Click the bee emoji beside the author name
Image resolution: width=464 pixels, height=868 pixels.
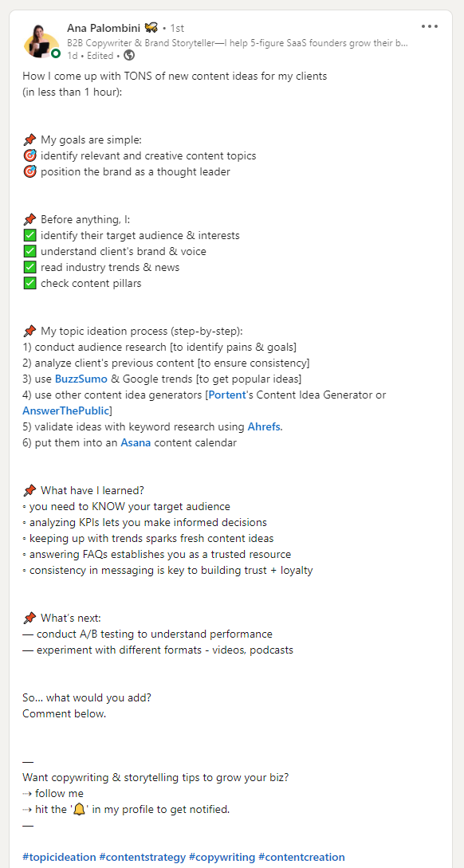151,27
